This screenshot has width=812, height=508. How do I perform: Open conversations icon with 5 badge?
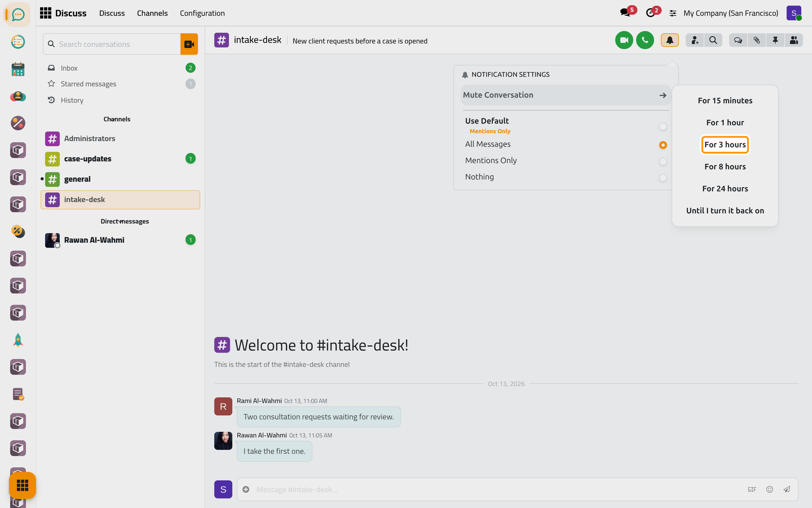click(x=626, y=13)
